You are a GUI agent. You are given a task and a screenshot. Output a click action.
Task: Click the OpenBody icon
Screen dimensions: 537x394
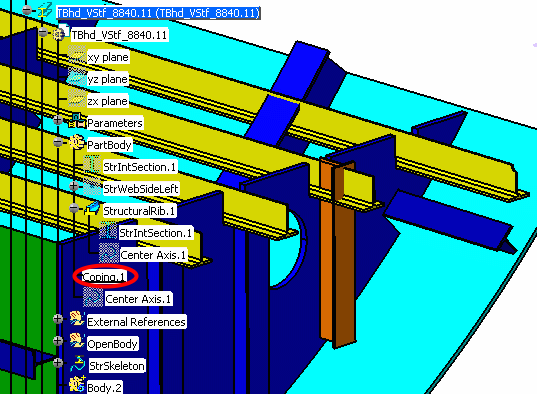click(x=77, y=341)
